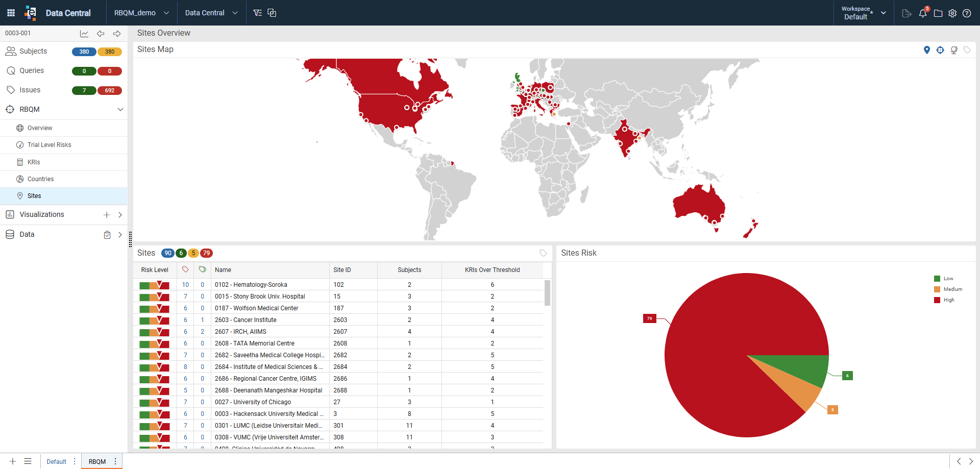Open the apps grid launcher
Screen dimensions: 980x469
point(11,13)
